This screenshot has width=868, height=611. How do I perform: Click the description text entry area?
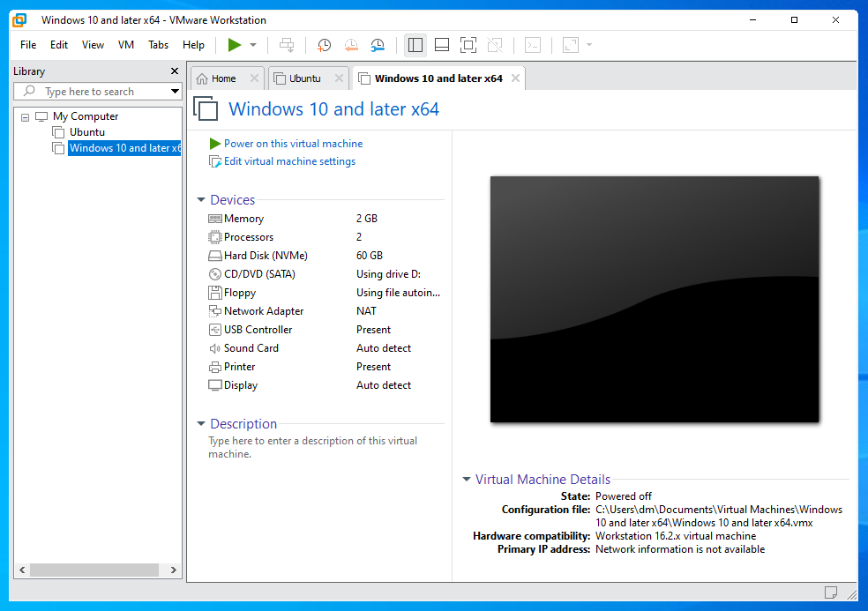(313, 447)
